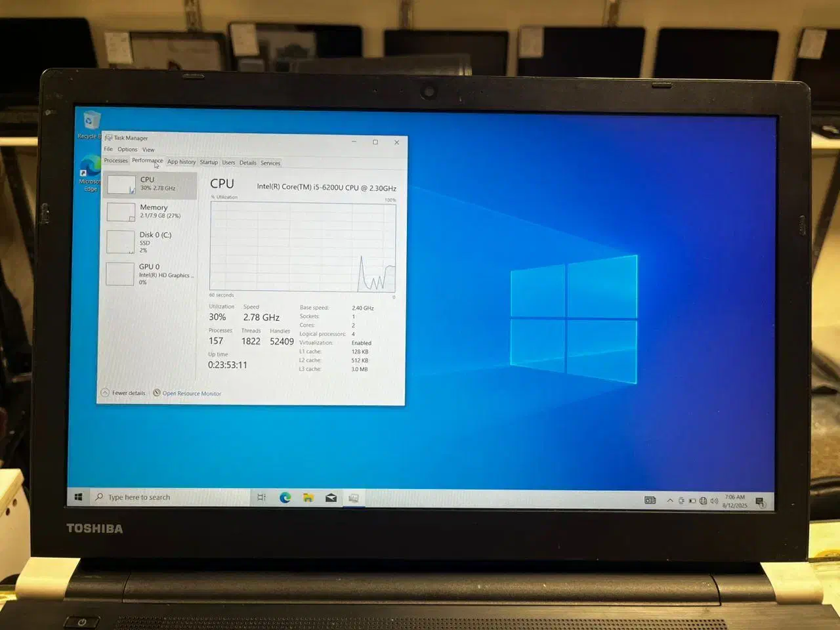Click the L1 cache value 128 KB
840x630 pixels.
click(360, 352)
